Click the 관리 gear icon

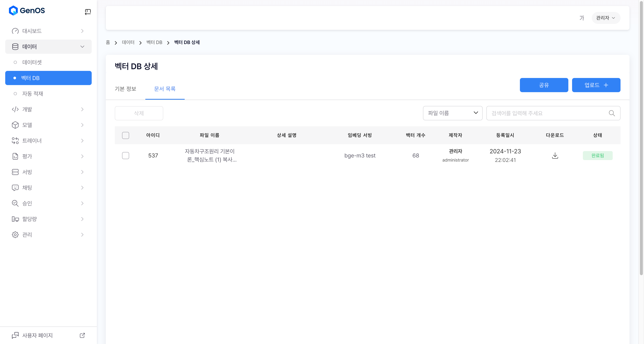pos(15,235)
